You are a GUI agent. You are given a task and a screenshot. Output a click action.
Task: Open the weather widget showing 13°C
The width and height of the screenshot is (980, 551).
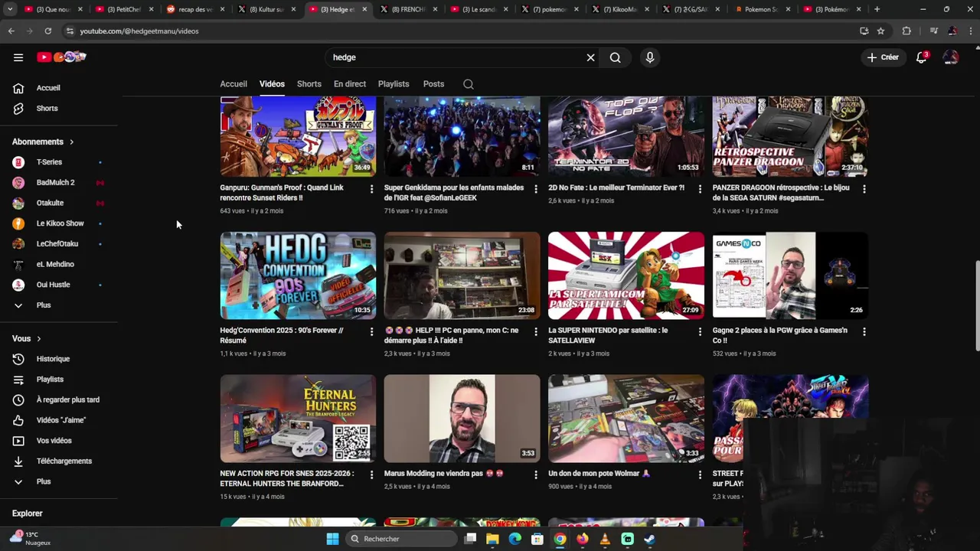pyautogui.click(x=31, y=539)
